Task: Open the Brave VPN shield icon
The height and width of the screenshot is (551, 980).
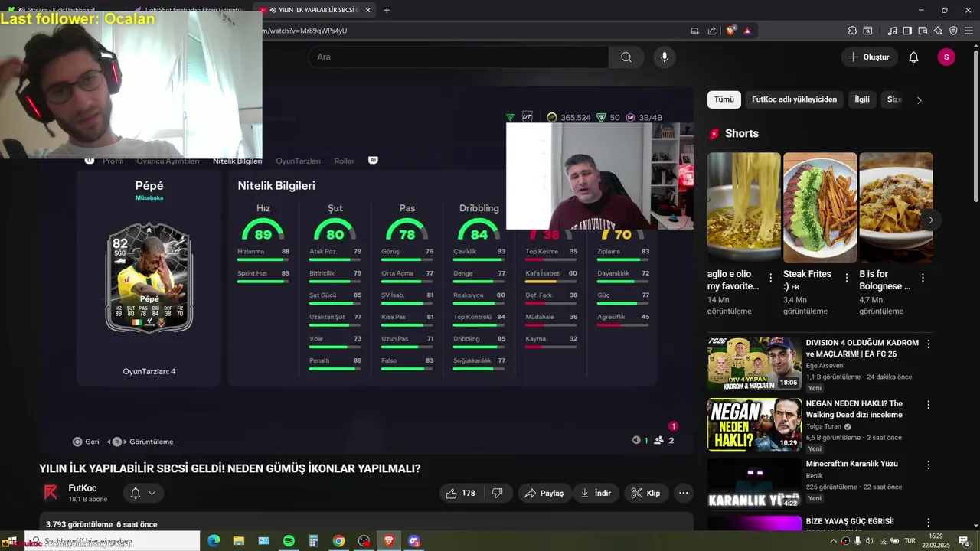Action: click(x=953, y=31)
